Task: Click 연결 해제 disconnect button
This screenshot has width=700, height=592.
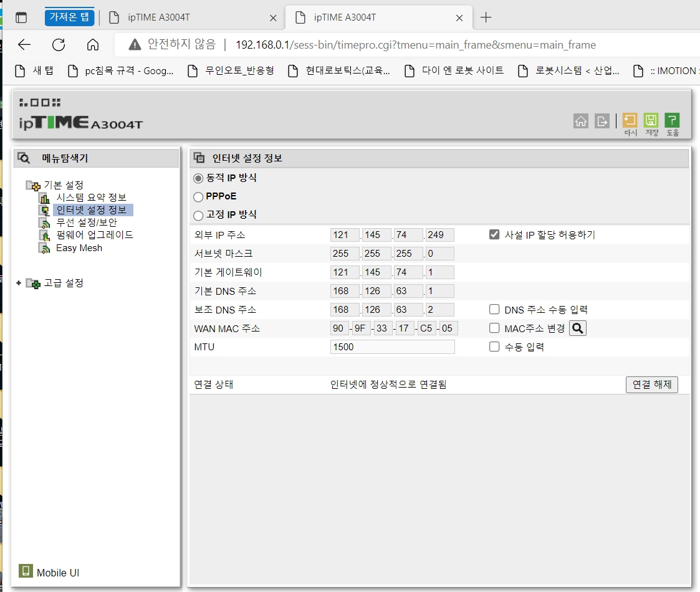Action: (652, 384)
